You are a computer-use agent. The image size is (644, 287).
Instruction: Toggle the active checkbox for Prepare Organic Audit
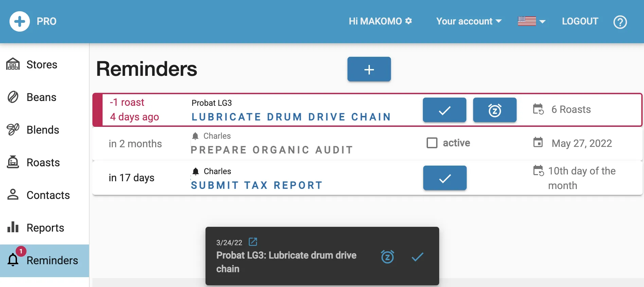[432, 143]
